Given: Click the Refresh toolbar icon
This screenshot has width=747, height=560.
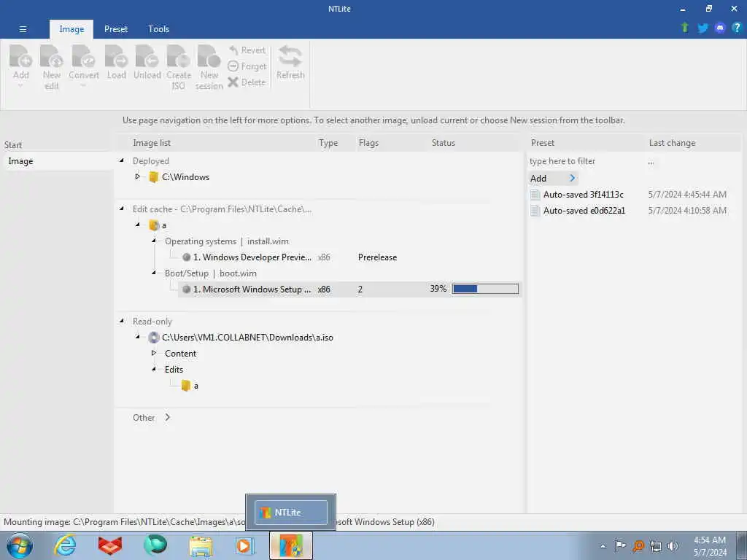Looking at the screenshot, I should click(x=290, y=56).
